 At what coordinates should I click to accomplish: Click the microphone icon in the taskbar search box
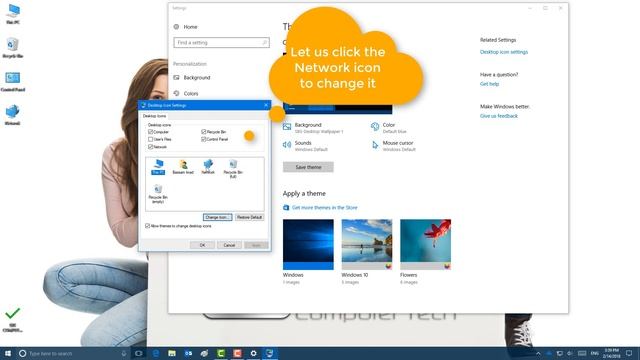[x=124, y=353]
